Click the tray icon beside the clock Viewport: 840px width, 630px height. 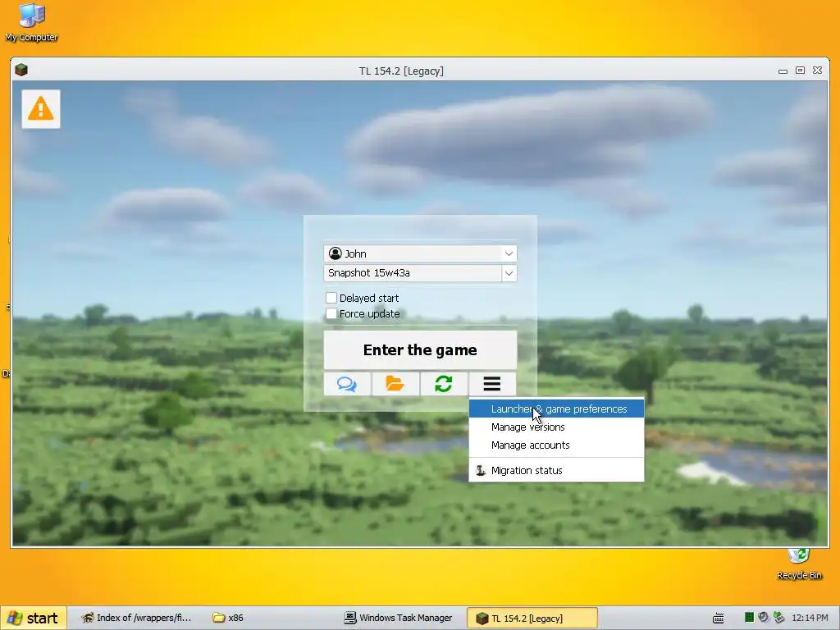779,618
